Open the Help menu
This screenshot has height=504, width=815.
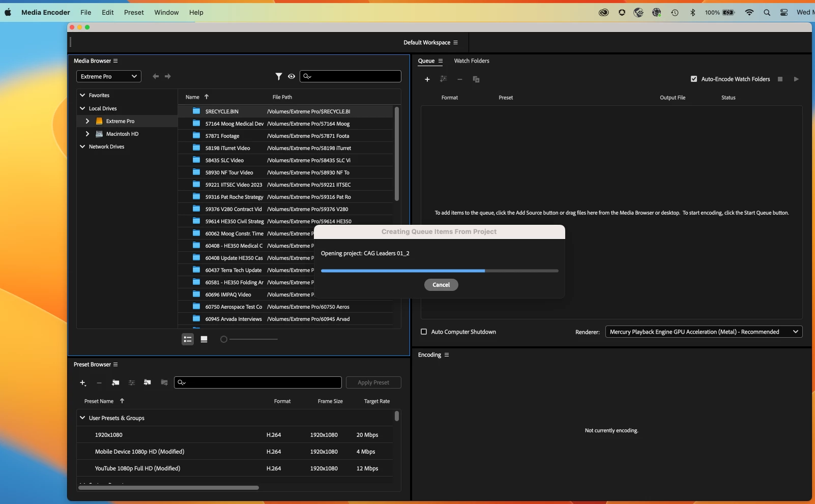click(x=196, y=12)
